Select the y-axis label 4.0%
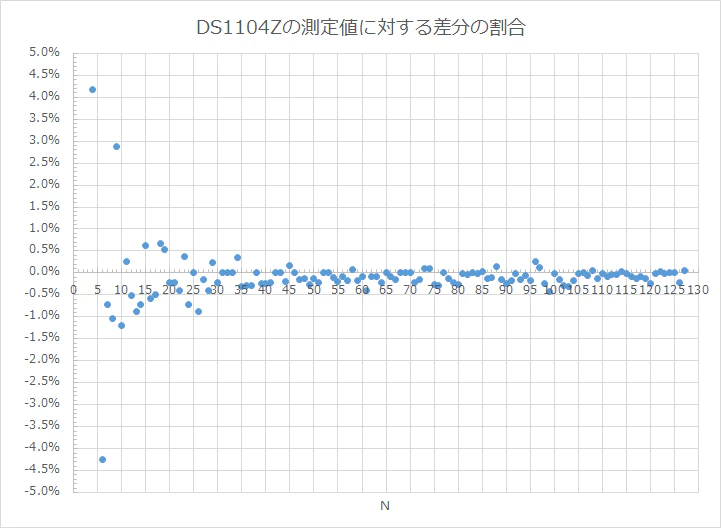This screenshot has width=721, height=528. pyautogui.click(x=45, y=96)
